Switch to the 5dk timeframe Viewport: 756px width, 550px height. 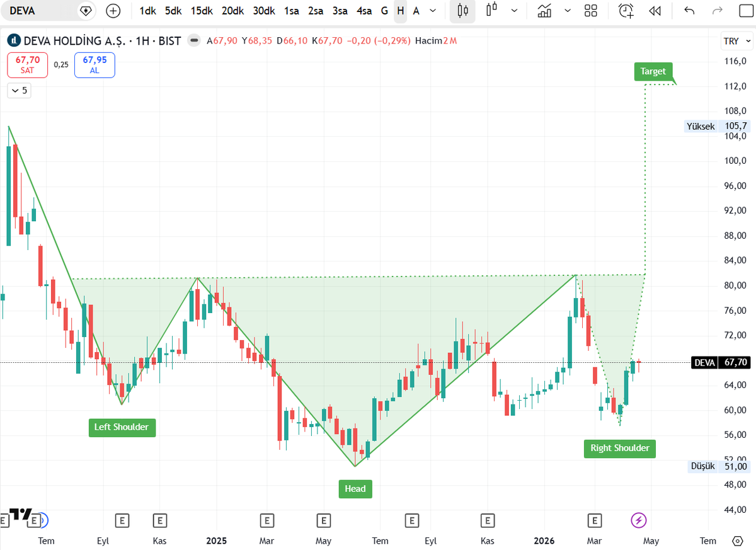pos(173,11)
